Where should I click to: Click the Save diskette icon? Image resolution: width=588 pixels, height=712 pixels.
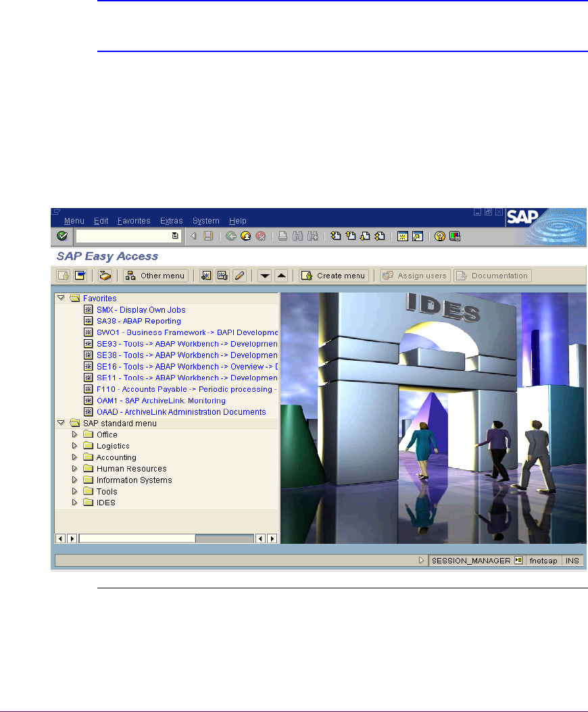(208, 236)
